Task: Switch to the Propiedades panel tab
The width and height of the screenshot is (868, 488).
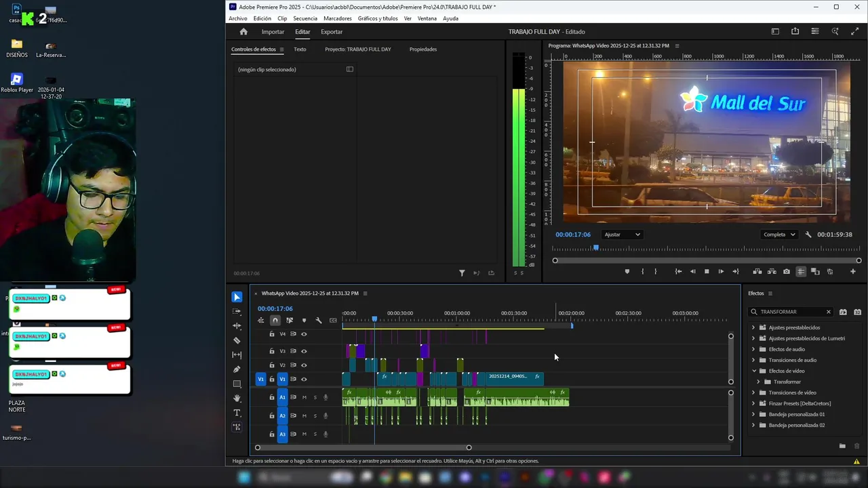Action: pos(423,49)
